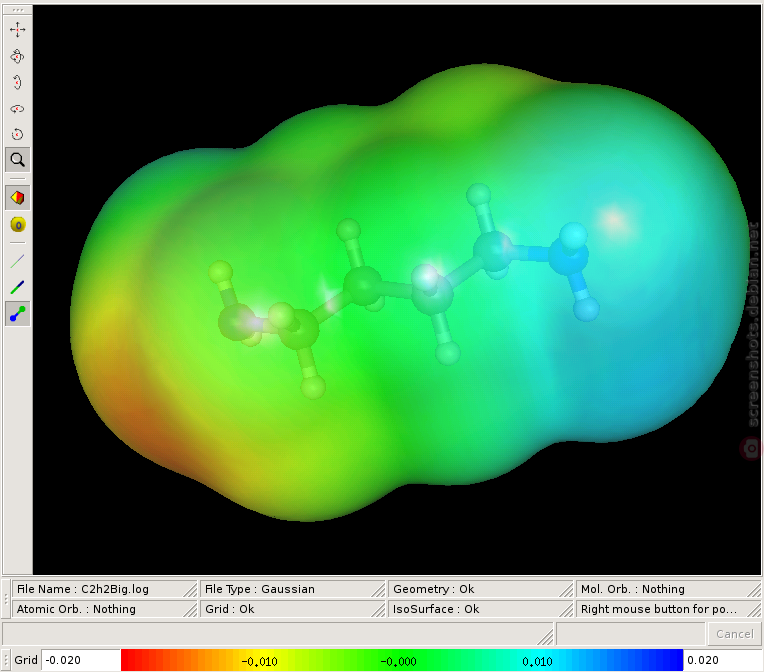
Task: Switch to thick stick rendering
Action: (x=18, y=288)
